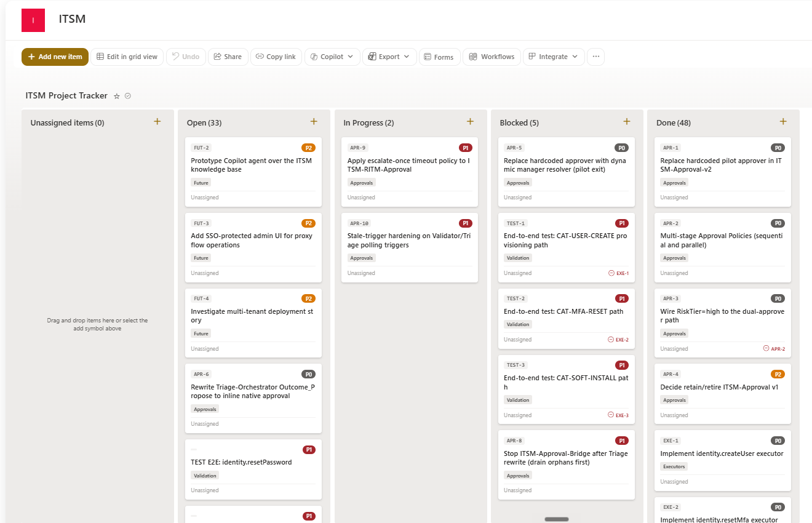Add item to Unassigned items column
The image size is (812, 523).
coord(157,122)
